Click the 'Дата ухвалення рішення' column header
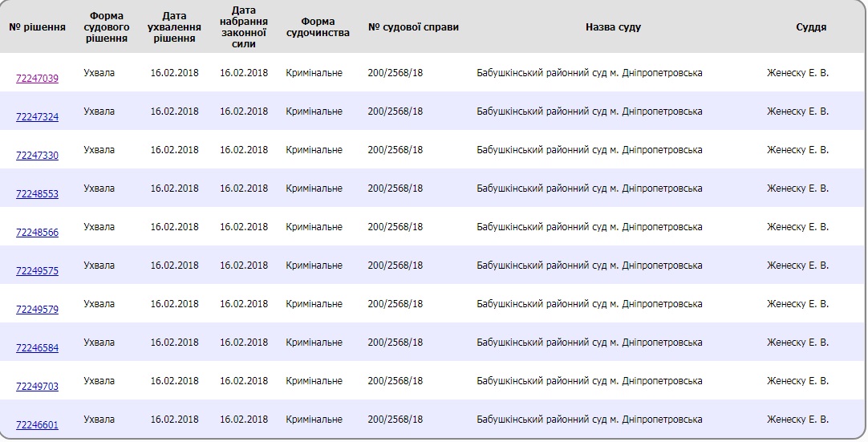 [174, 27]
